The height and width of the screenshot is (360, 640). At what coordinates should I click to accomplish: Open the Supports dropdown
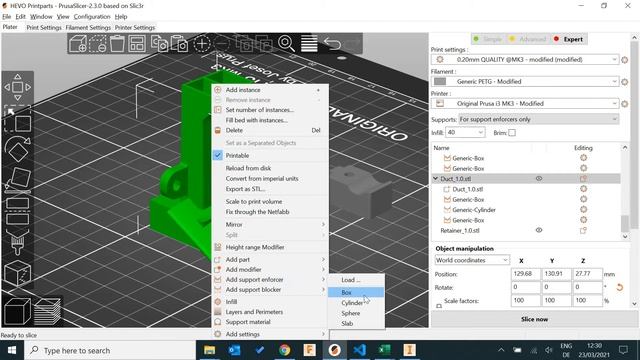click(x=538, y=119)
